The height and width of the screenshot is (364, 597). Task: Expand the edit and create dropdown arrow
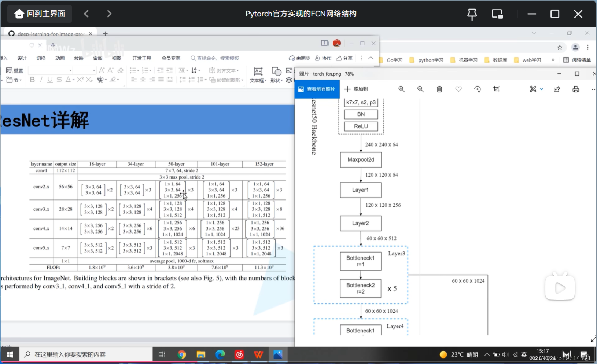click(x=542, y=89)
